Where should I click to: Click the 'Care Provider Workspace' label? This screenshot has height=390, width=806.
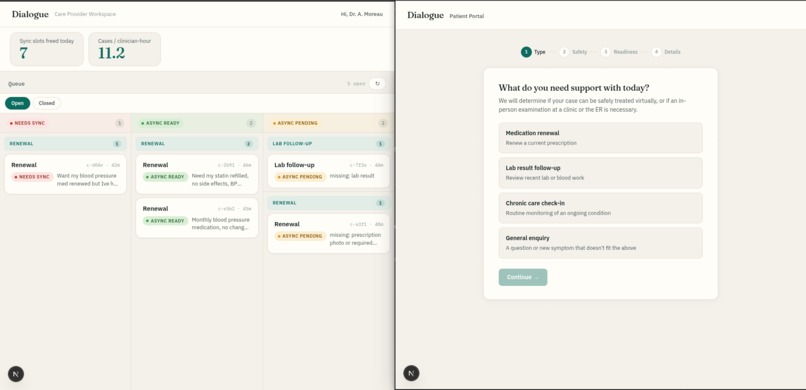[x=85, y=14]
